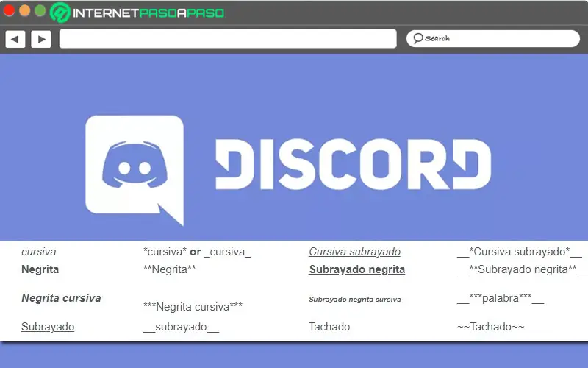Click the InternetPasoaPaso logo icon
This screenshot has height=368, width=588.
pyautogui.click(x=60, y=13)
